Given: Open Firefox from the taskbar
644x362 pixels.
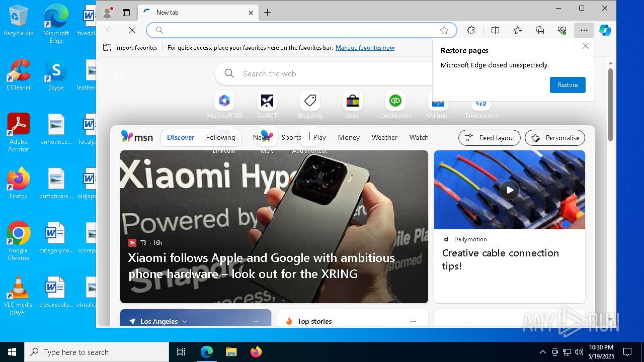Looking at the screenshot, I should click(x=256, y=352).
